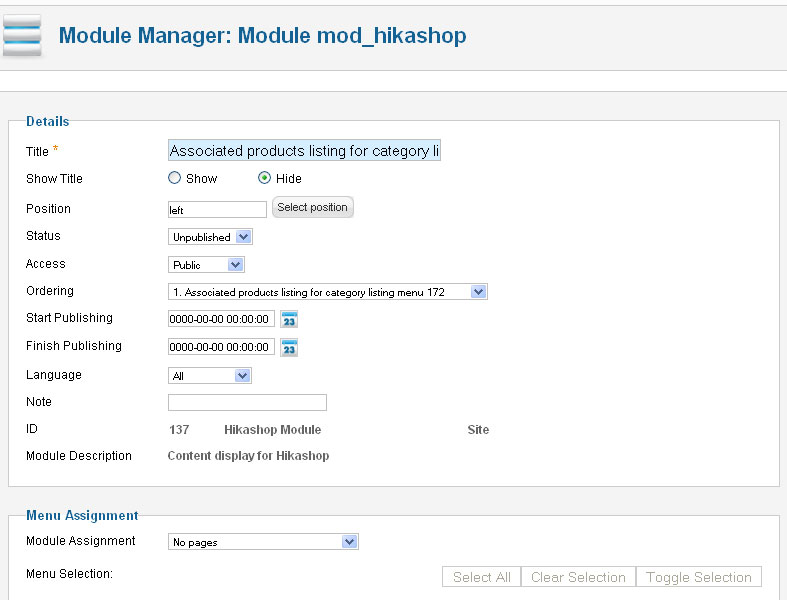Viewport: 787px width, 600px height.
Task: Open the Module Assignment dropdown
Action: pyautogui.click(x=263, y=542)
